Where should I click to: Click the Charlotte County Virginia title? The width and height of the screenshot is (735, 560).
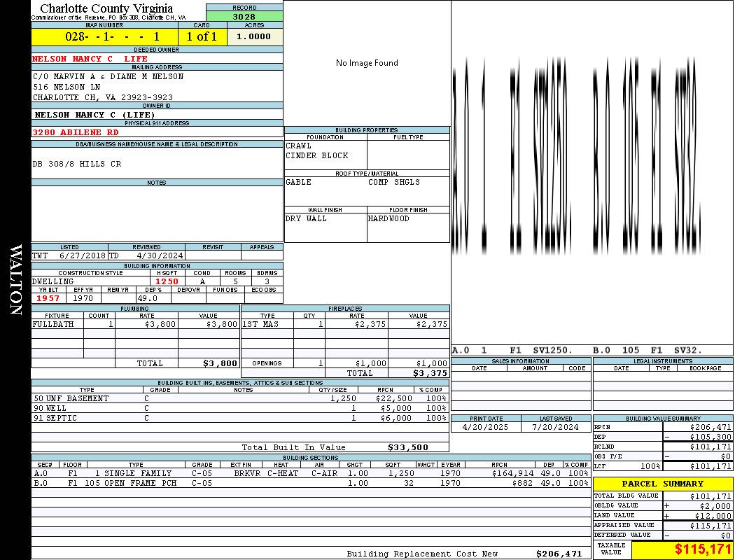pyautogui.click(x=106, y=8)
